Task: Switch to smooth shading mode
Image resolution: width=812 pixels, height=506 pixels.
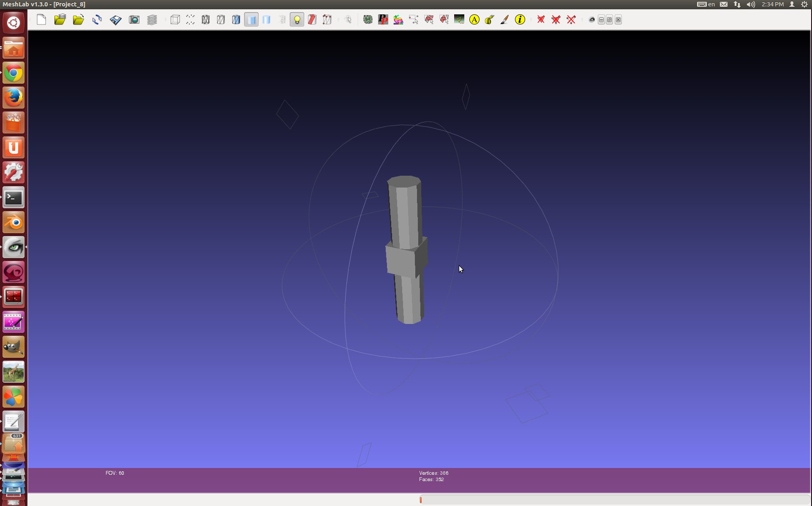Action: coord(267,19)
